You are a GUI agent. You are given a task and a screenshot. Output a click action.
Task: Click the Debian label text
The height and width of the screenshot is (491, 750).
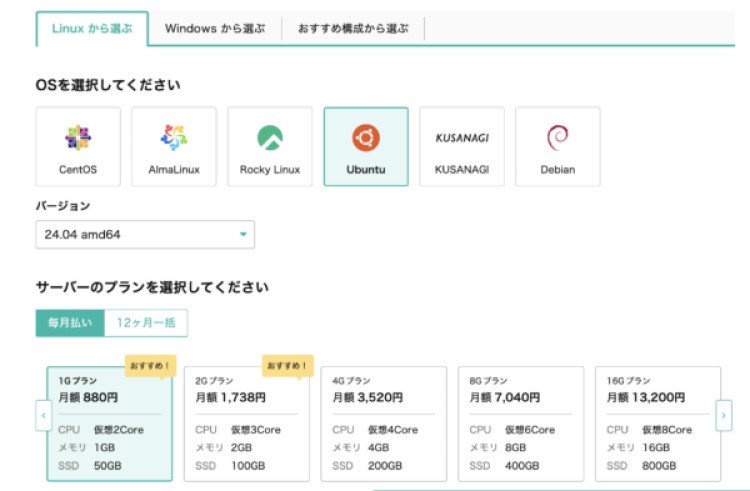[558, 170]
